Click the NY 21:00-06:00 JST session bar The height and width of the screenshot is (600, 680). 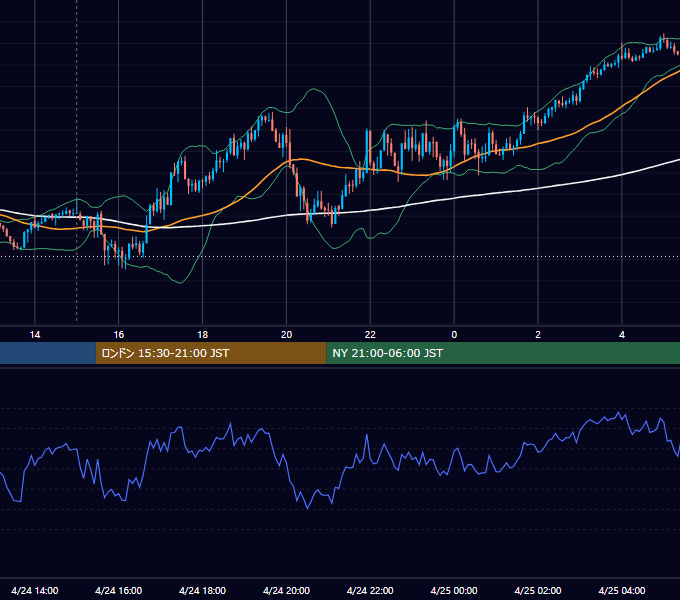click(x=503, y=353)
